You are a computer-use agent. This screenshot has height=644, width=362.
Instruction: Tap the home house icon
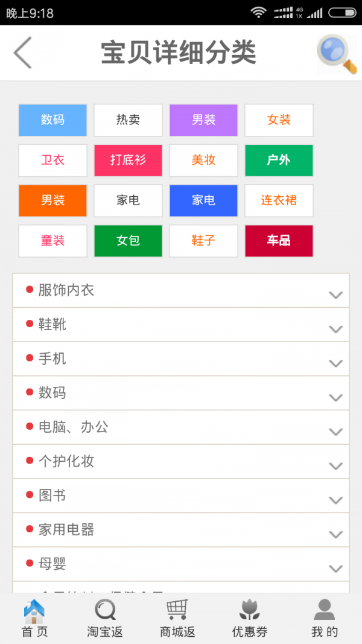pyautogui.click(x=34, y=611)
